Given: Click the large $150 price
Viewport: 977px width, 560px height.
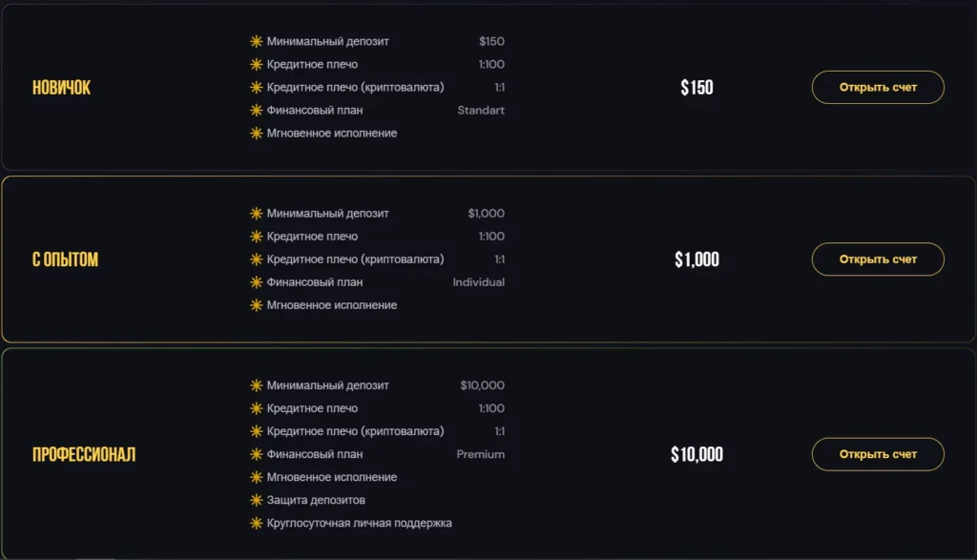Looking at the screenshot, I should click(696, 88).
